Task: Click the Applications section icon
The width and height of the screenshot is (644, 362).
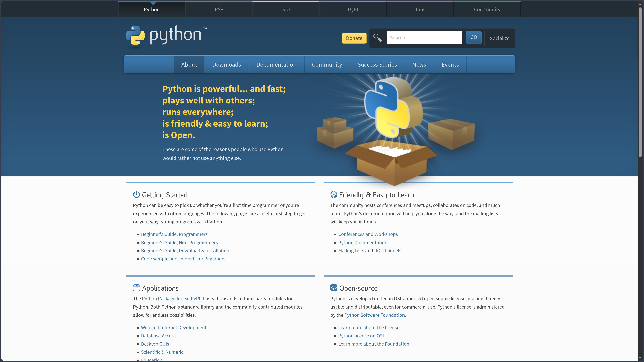Action: click(136, 288)
